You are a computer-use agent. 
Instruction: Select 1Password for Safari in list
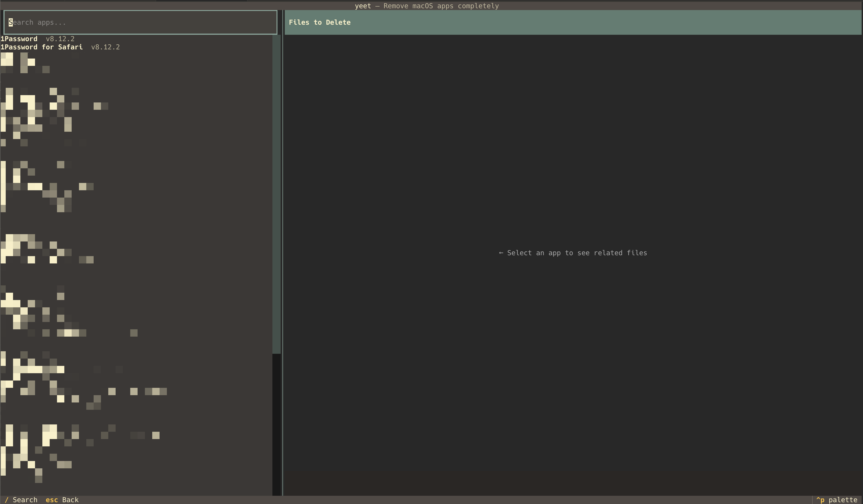coord(41,47)
